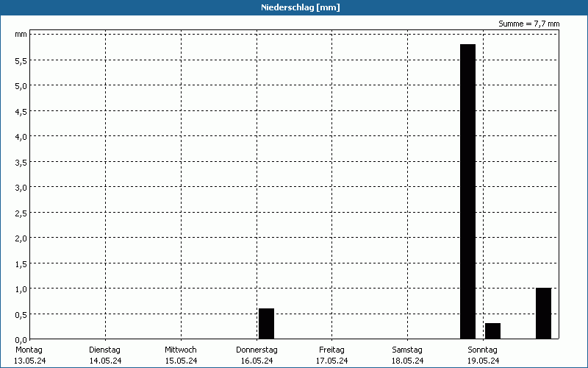Click the '5,5' y-axis value
The height and width of the screenshot is (368, 588).
pos(21,61)
